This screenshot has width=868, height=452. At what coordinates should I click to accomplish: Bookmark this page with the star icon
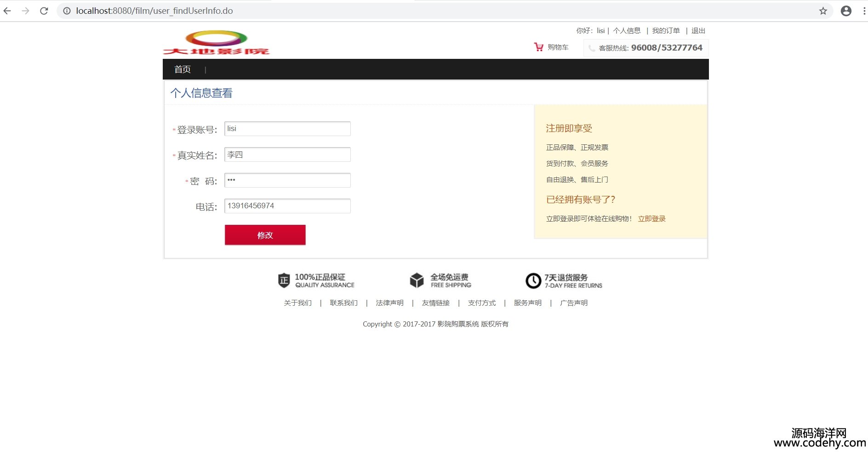coord(823,11)
